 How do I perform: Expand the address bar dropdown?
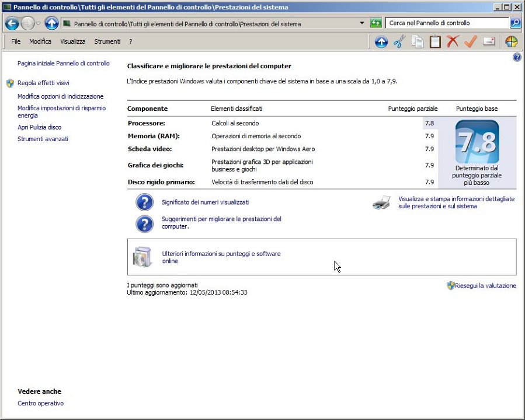[362, 23]
